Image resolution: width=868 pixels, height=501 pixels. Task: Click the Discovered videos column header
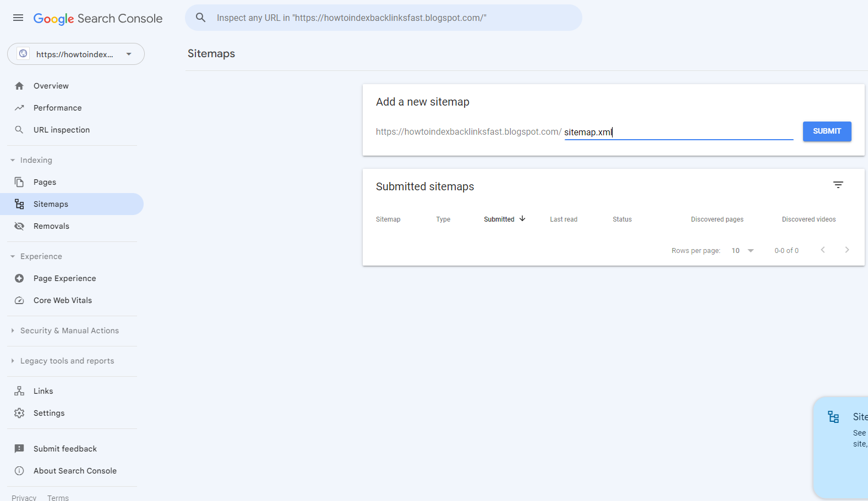pos(809,219)
